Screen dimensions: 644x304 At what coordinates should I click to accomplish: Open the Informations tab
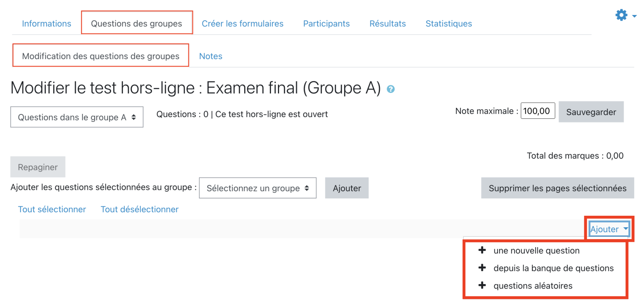[x=46, y=23]
